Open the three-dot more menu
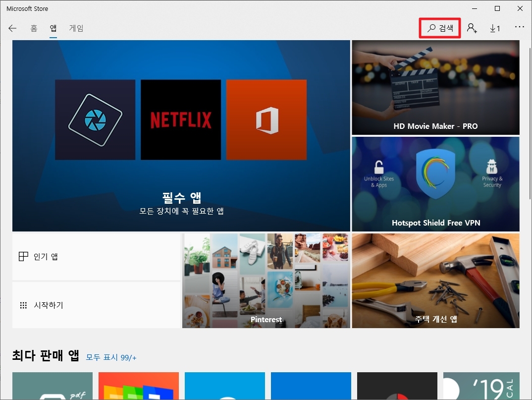 click(520, 27)
